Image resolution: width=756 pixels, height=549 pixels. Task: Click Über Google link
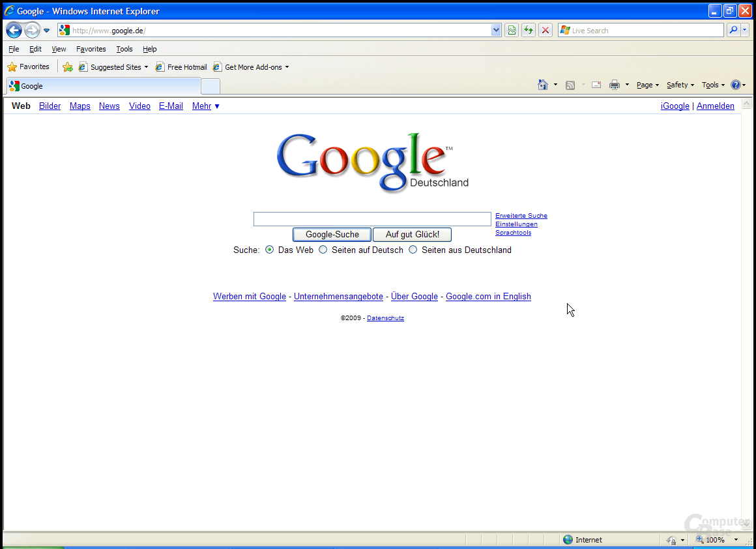click(414, 296)
